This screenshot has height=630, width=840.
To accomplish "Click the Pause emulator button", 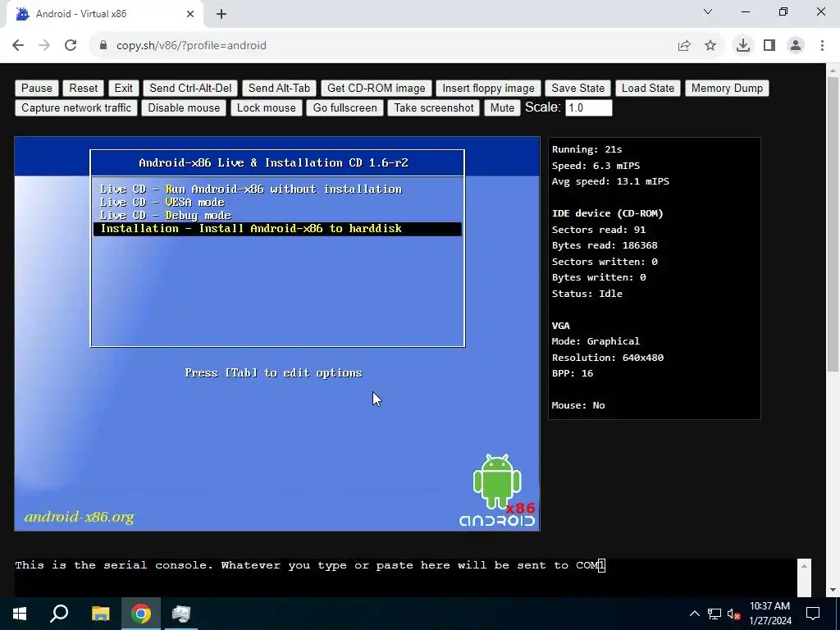I will point(36,88).
